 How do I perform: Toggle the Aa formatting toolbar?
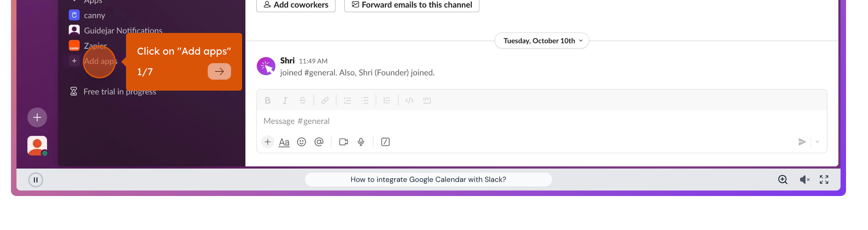point(284,142)
